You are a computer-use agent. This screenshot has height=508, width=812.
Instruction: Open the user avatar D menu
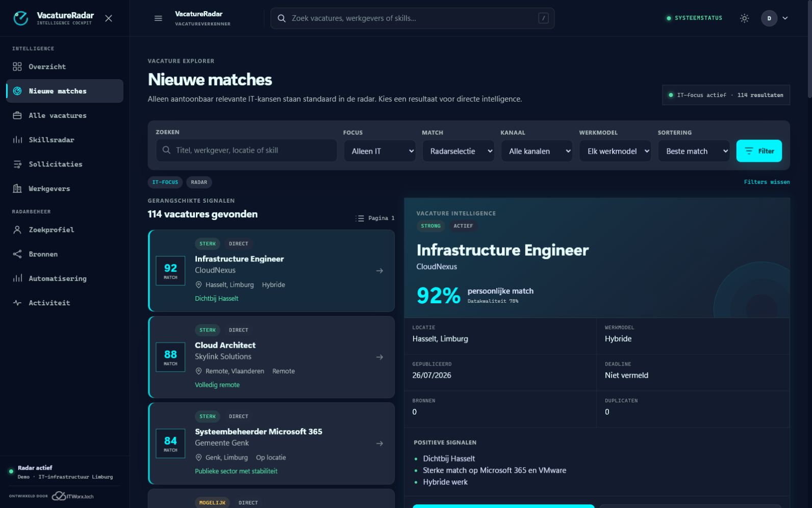point(769,18)
